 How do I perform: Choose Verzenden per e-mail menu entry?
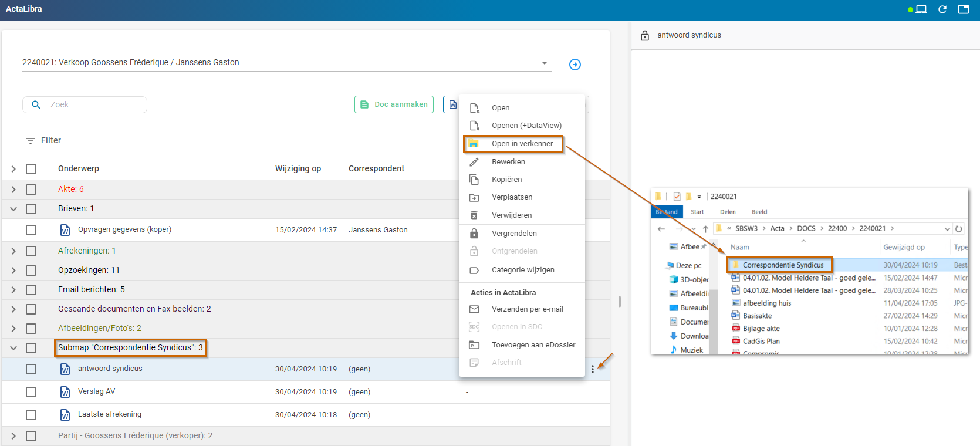tap(522, 309)
